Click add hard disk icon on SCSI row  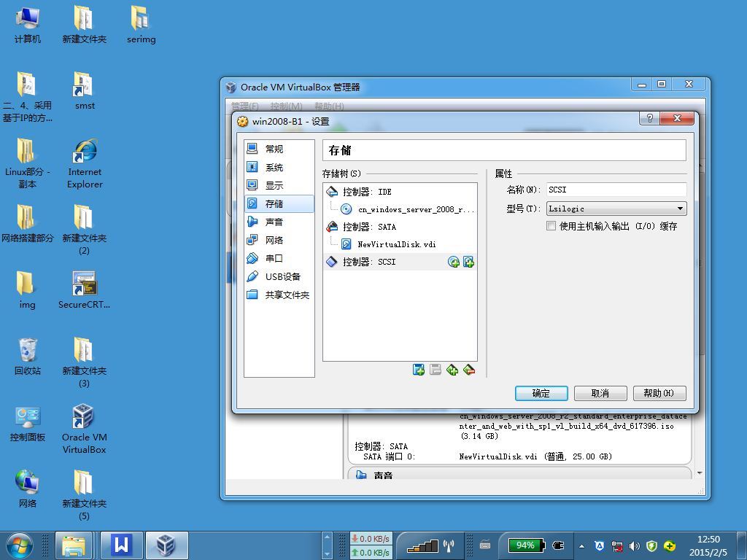pos(468,262)
